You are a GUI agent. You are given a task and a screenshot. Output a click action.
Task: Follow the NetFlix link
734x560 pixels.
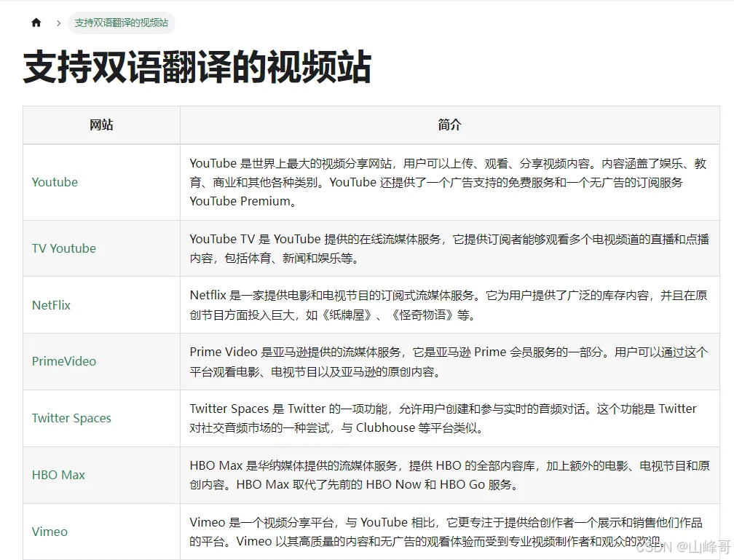tap(51, 305)
